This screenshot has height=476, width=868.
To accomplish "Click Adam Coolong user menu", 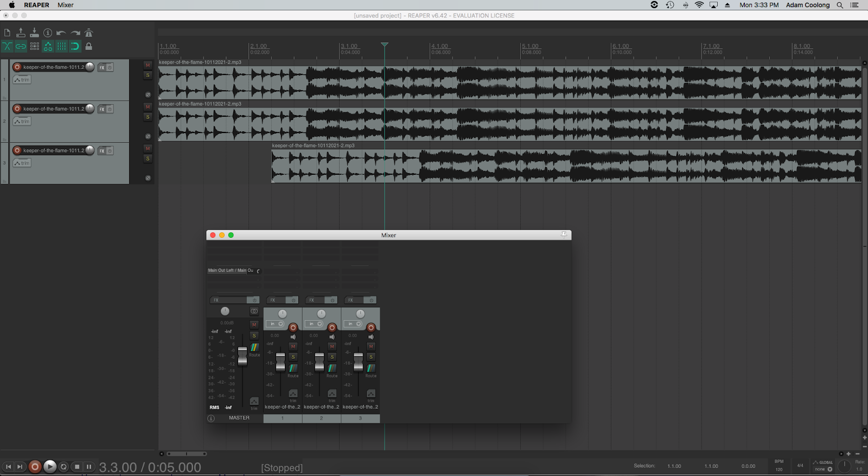I will (808, 5).
